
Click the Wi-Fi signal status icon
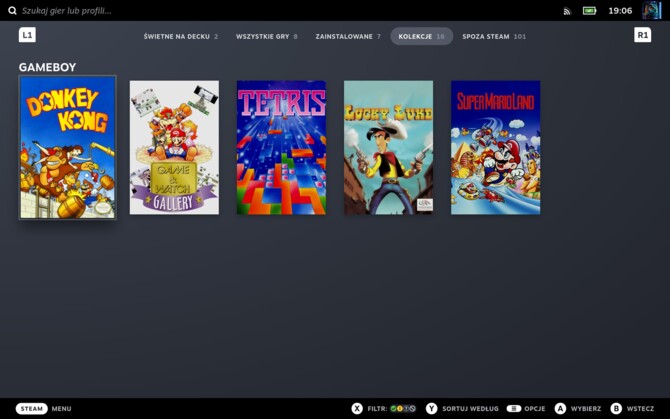point(567,11)
